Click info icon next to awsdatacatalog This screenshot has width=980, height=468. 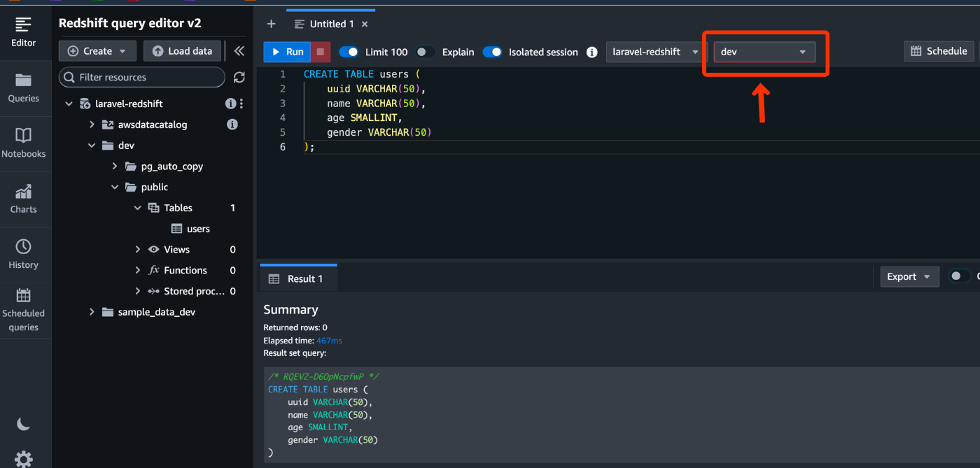[x=232, y=125]
